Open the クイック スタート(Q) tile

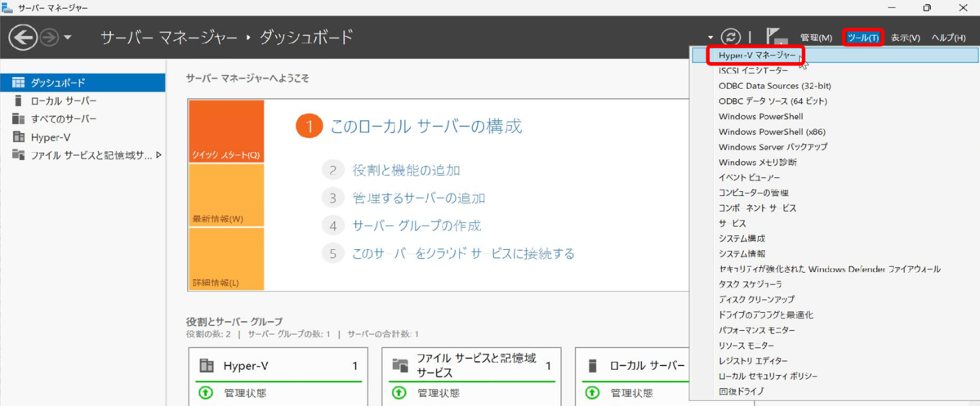coord(226,132)
